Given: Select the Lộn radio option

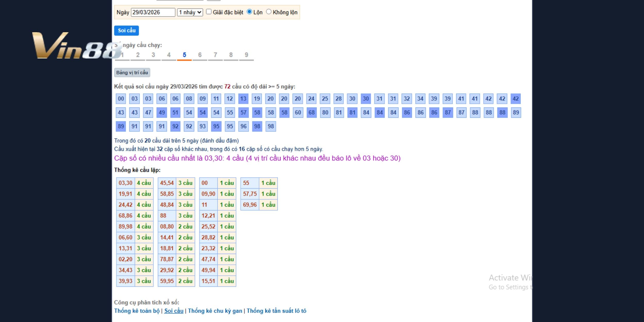Looking at the screenshot, I should coord(249,12).
